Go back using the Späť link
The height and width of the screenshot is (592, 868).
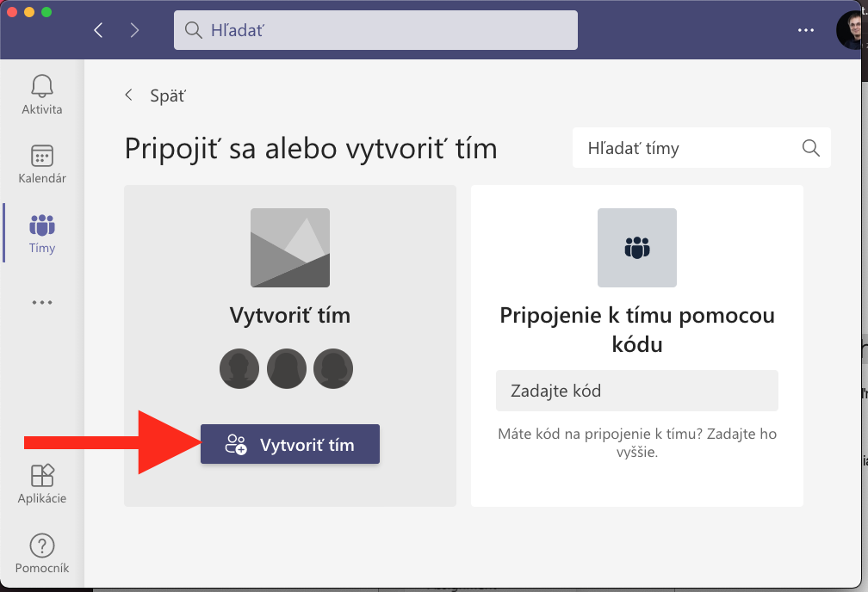pyautogui.click(x=157, y=96)
